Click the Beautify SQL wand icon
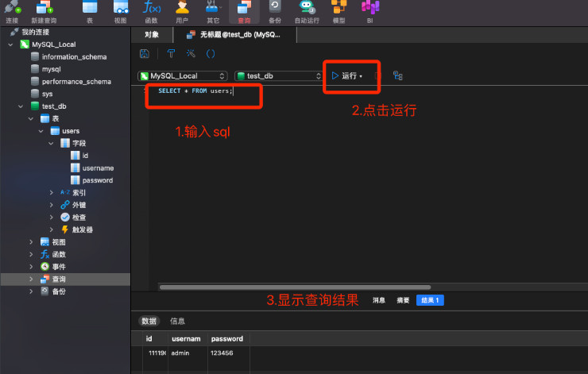The height and width of the screenshot is (374, 588). coord(191,53)
